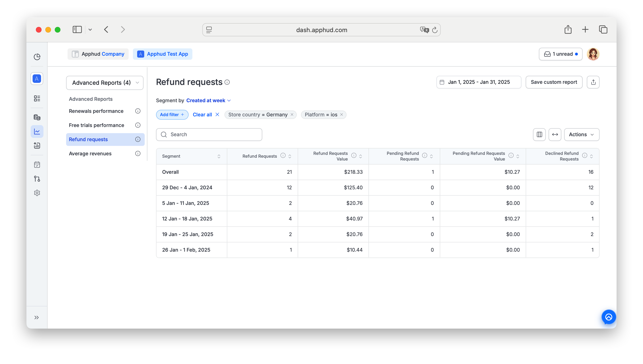Sort by Refund Requests column arrows
Viewport: 643px width, 364px height.
(290, 156)
